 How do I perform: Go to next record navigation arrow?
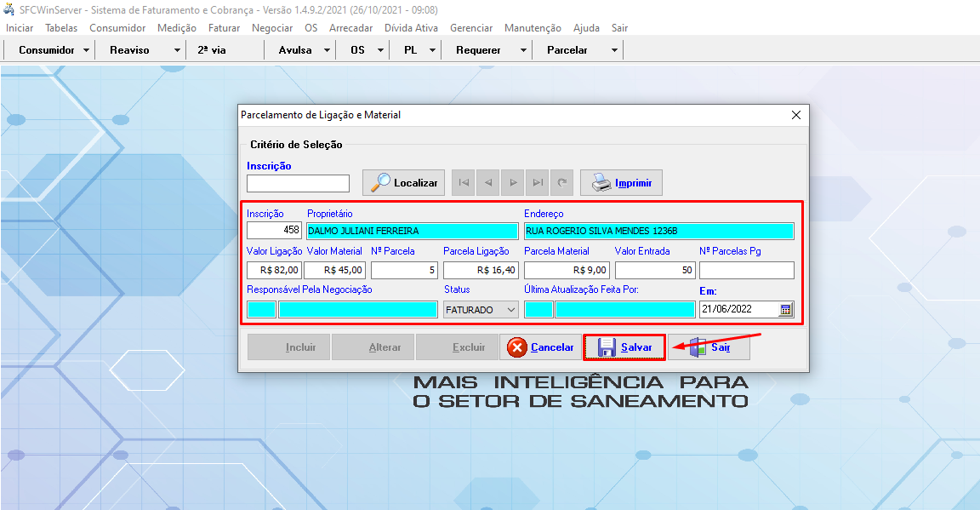pyautogui.click(x=513, y=183)
